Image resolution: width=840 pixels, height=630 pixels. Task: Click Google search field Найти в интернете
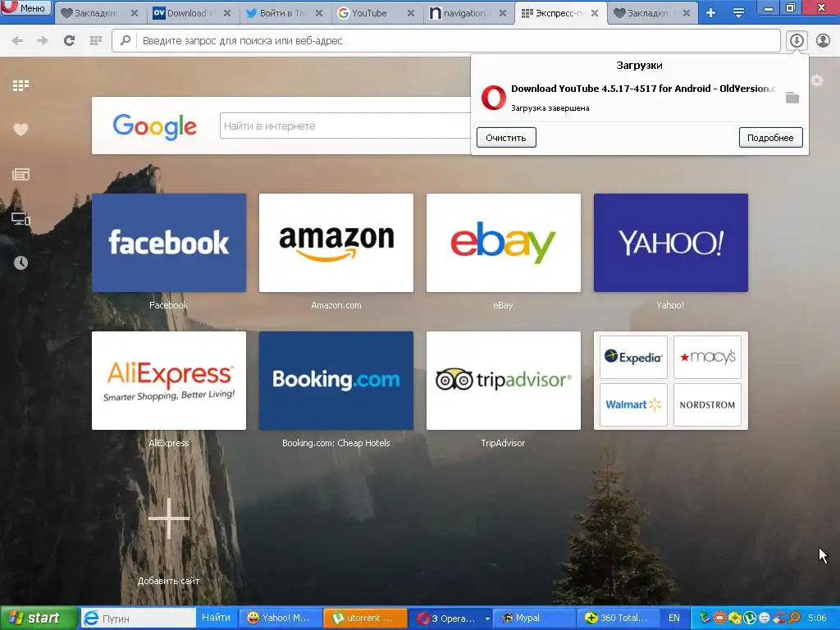click(345, 126)
